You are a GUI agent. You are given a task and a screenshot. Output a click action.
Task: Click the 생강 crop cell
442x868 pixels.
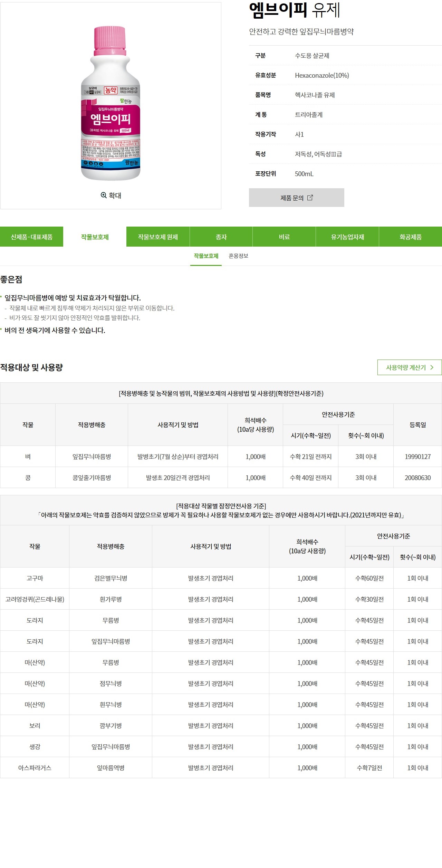point(35,747)
